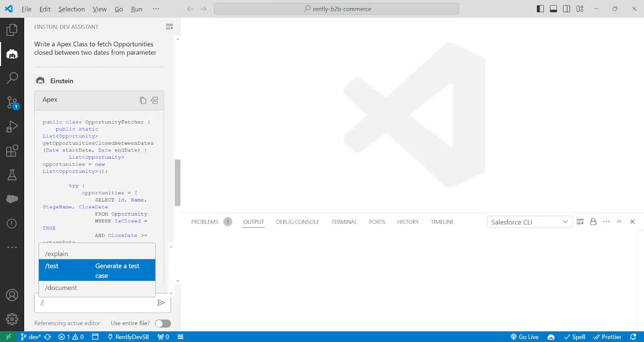Open the Selection menu
This screenshot has width=644, height=342.
point(72,9)
